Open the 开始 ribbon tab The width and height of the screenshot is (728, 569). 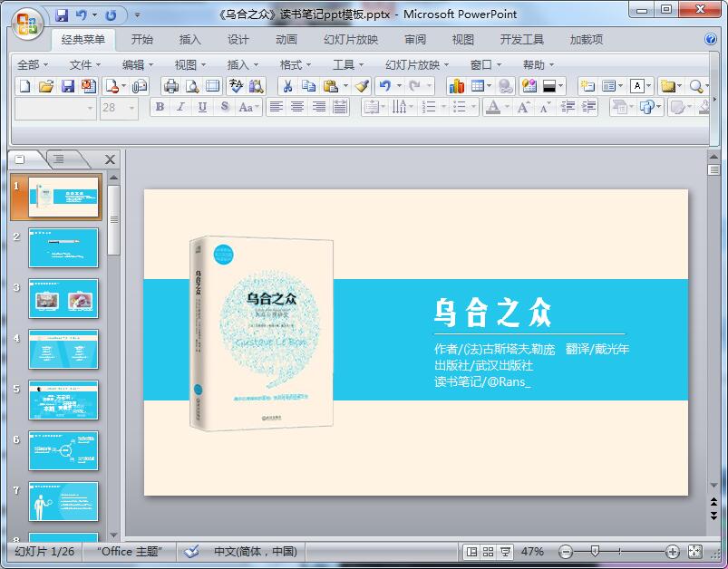[x=142, y=40]
